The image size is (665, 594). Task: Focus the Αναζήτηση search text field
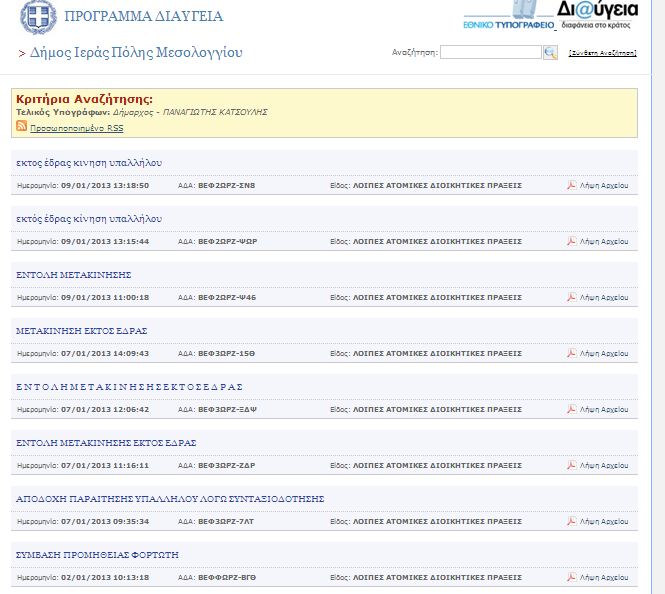click(490, 53)
